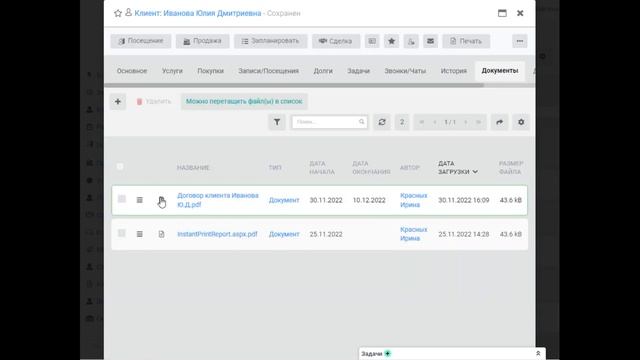Expand the Задачи panel with chevrons
The height and width of the screenshot is (360, 640).
[538, 353]
